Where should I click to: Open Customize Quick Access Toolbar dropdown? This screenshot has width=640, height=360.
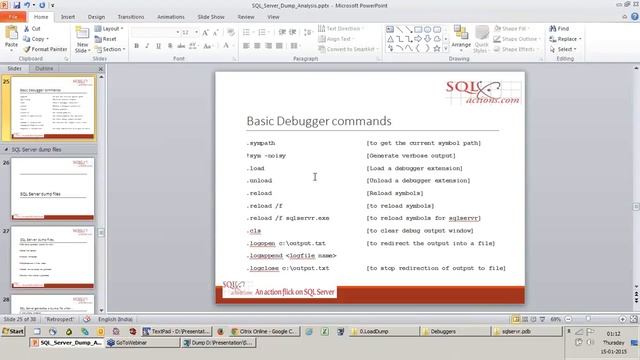[x=52, y=5]
